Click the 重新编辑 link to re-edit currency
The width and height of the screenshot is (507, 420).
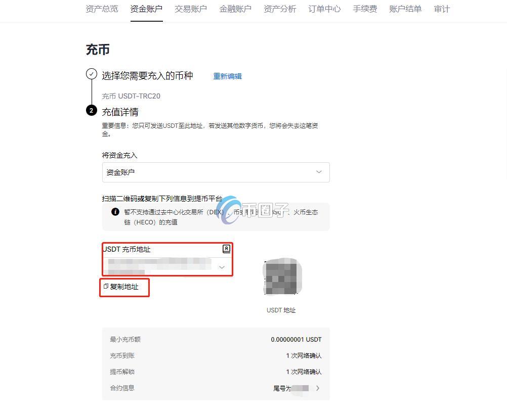[227, 76]
